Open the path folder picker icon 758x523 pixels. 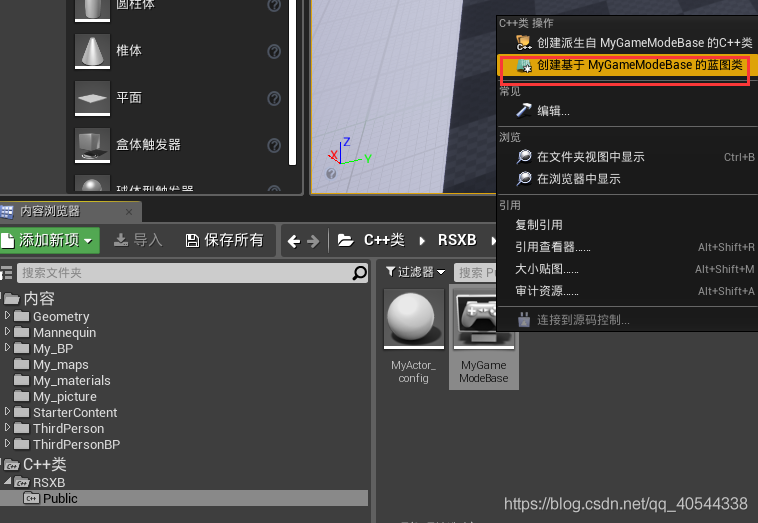[345, 240]
